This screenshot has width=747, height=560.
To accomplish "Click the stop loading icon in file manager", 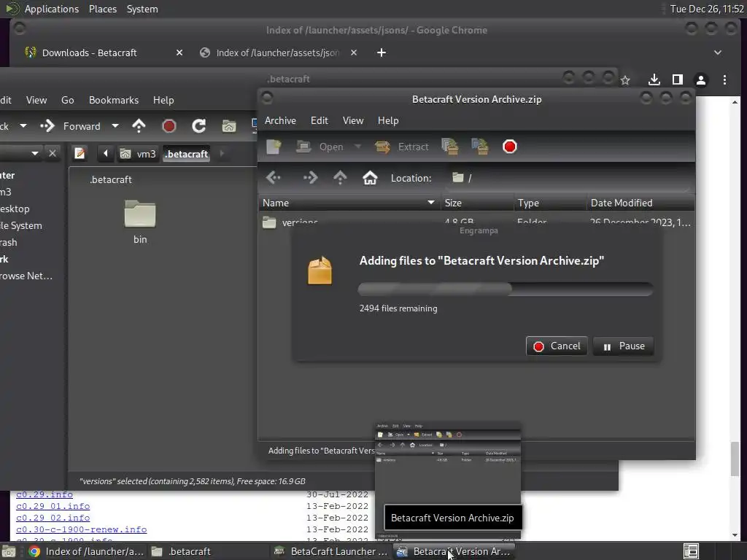I will click(169, 126).
